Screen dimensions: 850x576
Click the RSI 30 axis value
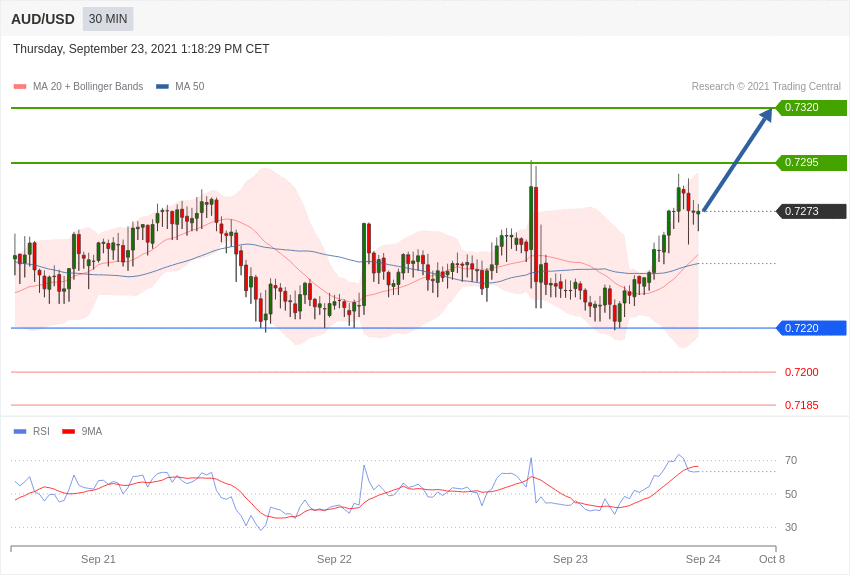coord(791,527)
